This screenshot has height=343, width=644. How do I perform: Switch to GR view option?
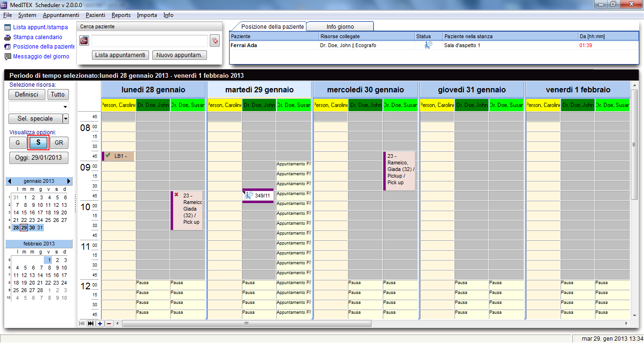59,143
